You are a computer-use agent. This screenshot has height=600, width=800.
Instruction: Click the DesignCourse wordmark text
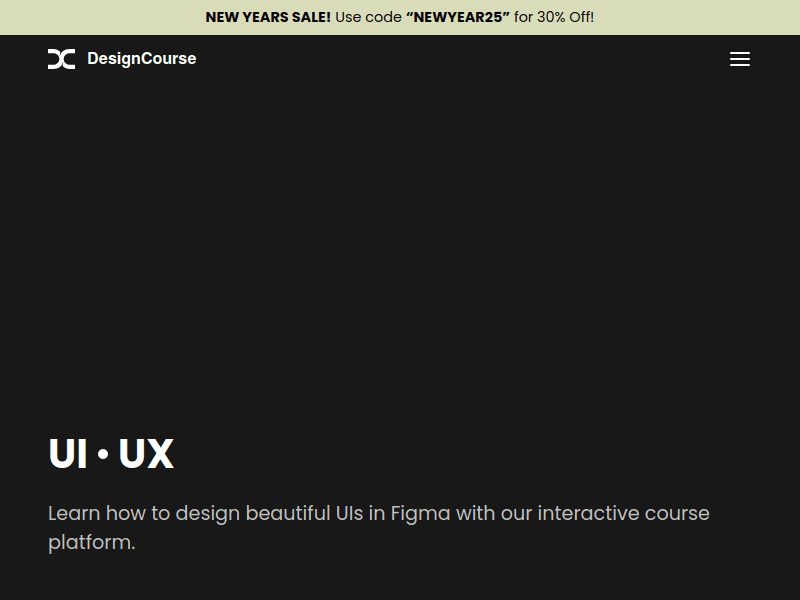(142, 59)
